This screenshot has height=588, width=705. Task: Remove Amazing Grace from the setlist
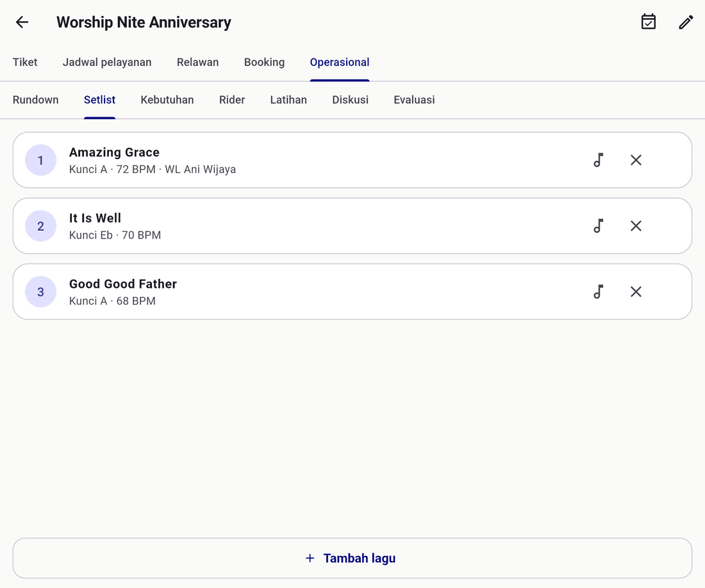click(636, 160)
